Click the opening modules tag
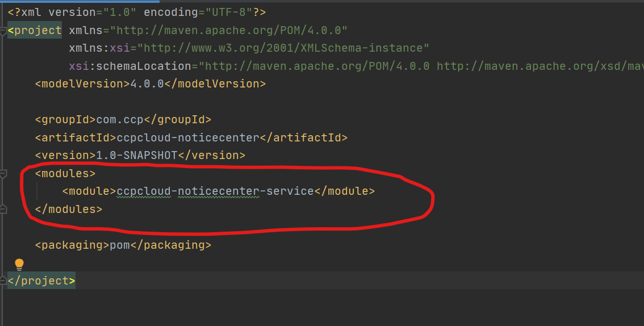 [x=65, y=173]
